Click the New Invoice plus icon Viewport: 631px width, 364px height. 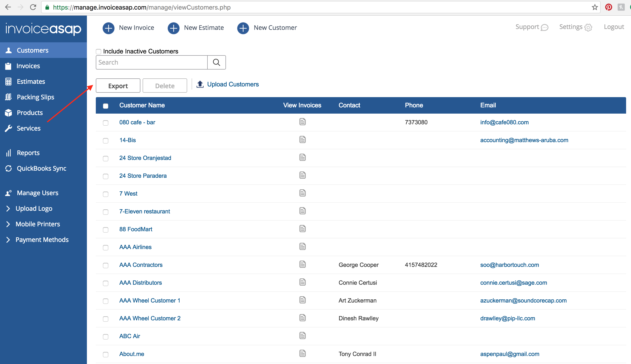(109, 28)
